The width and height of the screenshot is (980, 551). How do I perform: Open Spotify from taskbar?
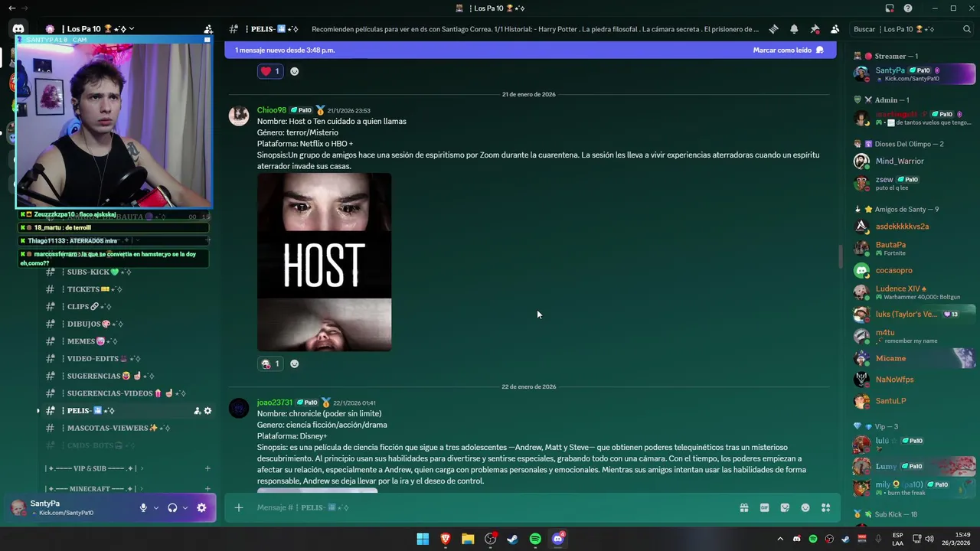(x=535, y=539)
